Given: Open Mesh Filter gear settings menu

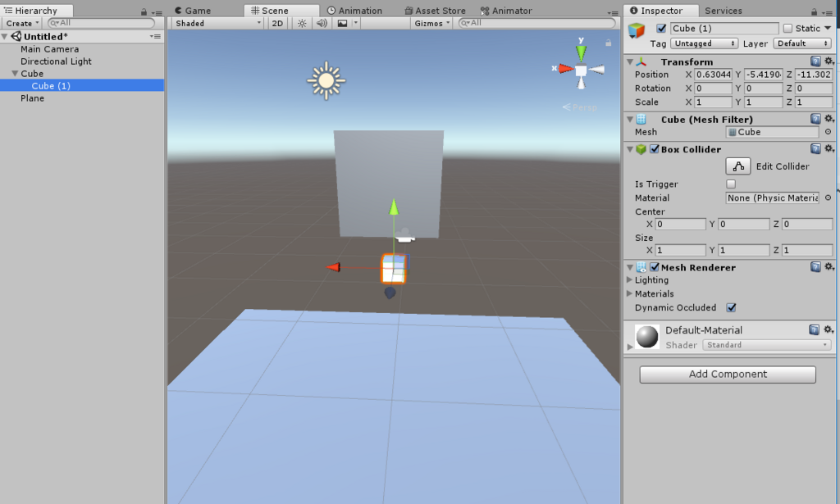Looking at the screenshot, I should 829,118.
